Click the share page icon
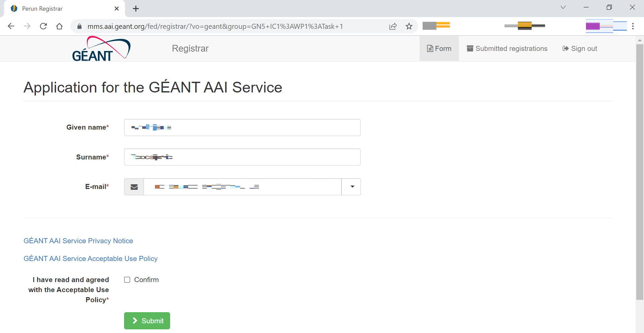The image size is (644, 333). click(393, 26)
